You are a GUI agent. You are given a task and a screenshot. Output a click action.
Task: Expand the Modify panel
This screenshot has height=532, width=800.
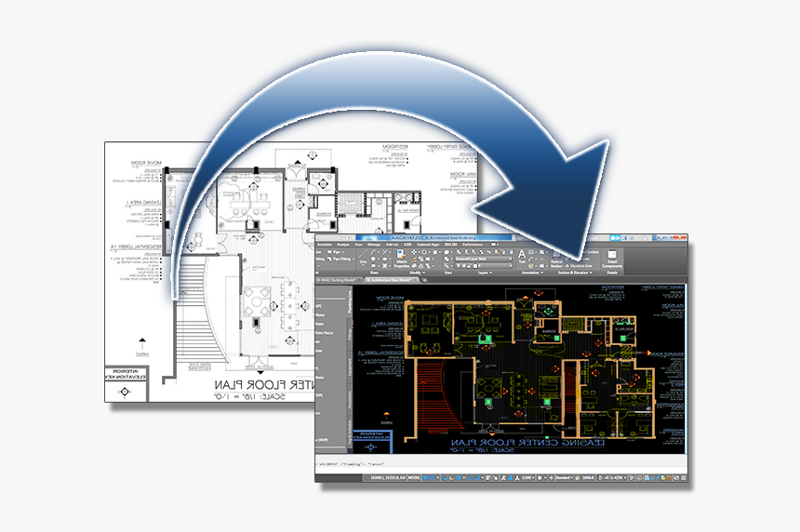pos(418,273)
